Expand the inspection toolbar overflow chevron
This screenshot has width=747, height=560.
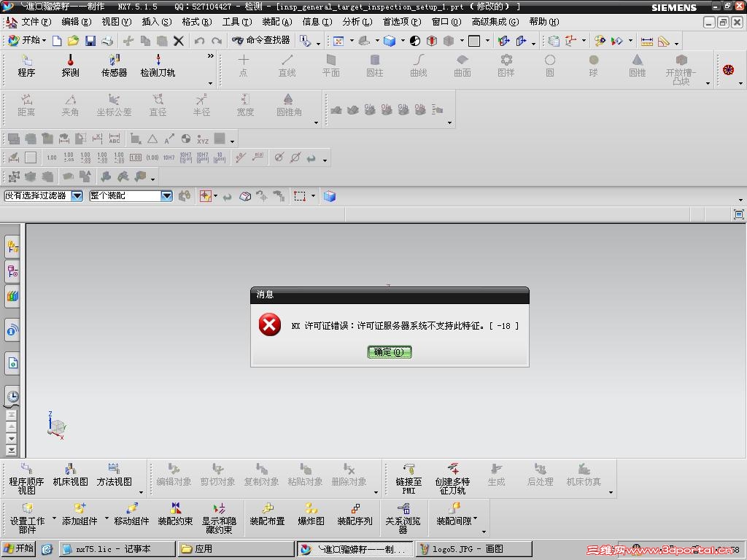click(211, 55)
